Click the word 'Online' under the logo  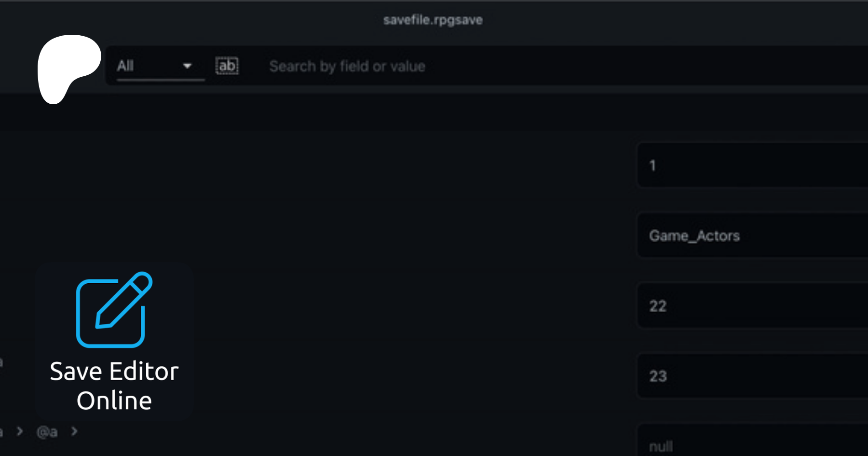(x=114, y=401)
